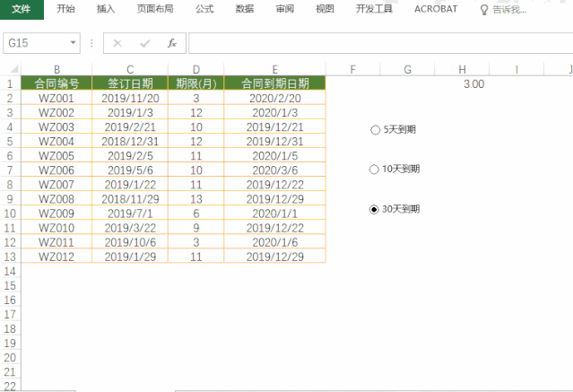Switch to the 审阅 ribbon tab

(x=284, y=9)
